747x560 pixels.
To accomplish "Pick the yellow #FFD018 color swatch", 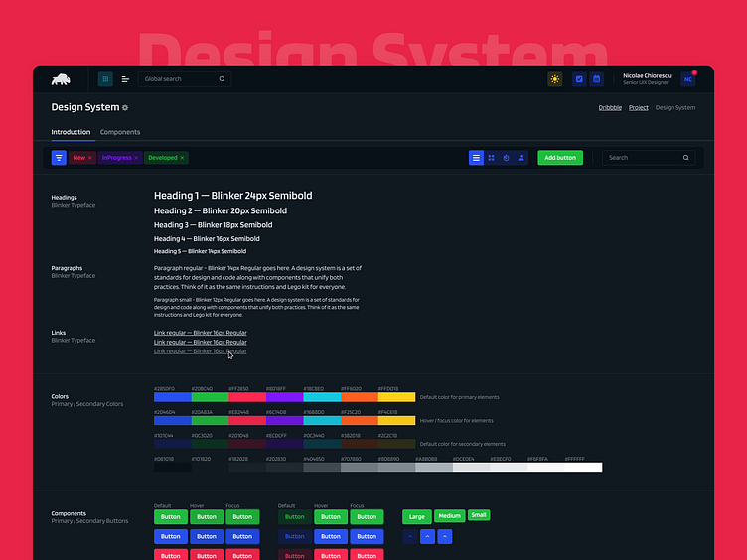I will click(396, 397).
